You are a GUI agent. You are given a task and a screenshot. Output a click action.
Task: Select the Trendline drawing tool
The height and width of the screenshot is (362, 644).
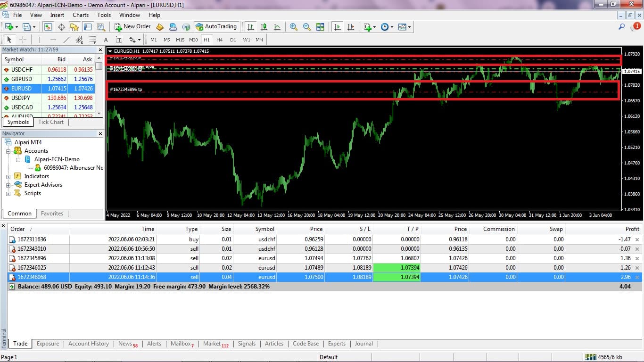pyautogui.click(x=66, y=40)
